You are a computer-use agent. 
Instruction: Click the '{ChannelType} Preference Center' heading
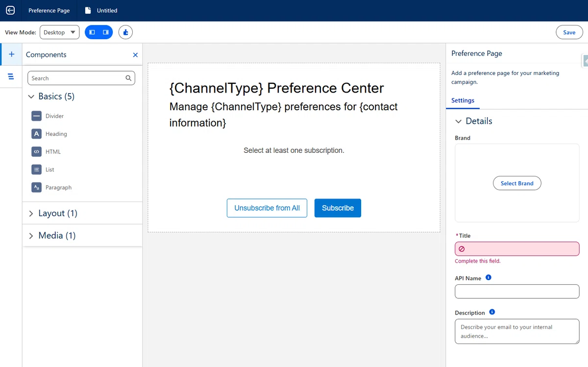276,88
